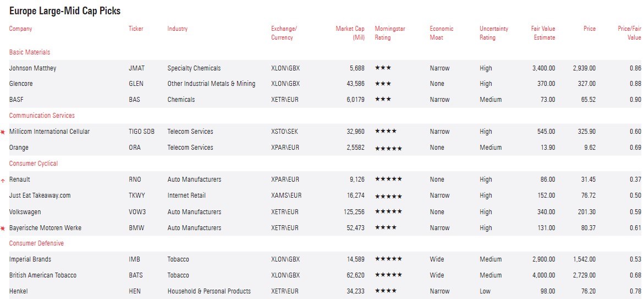The height and width of the screenshot is (299, 644).
Task: Click the Ticker column header
Action: pos(136,29)
